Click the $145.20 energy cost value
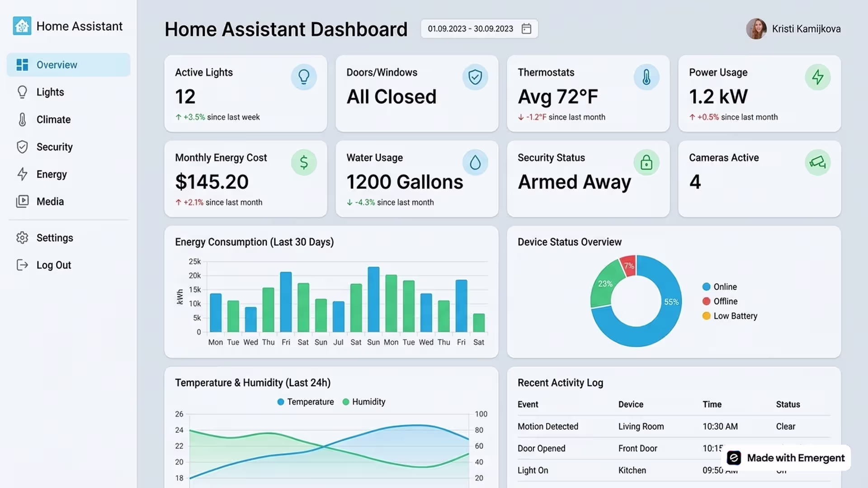868x488 pixels. pyautogui.click(x=212, y=182)
